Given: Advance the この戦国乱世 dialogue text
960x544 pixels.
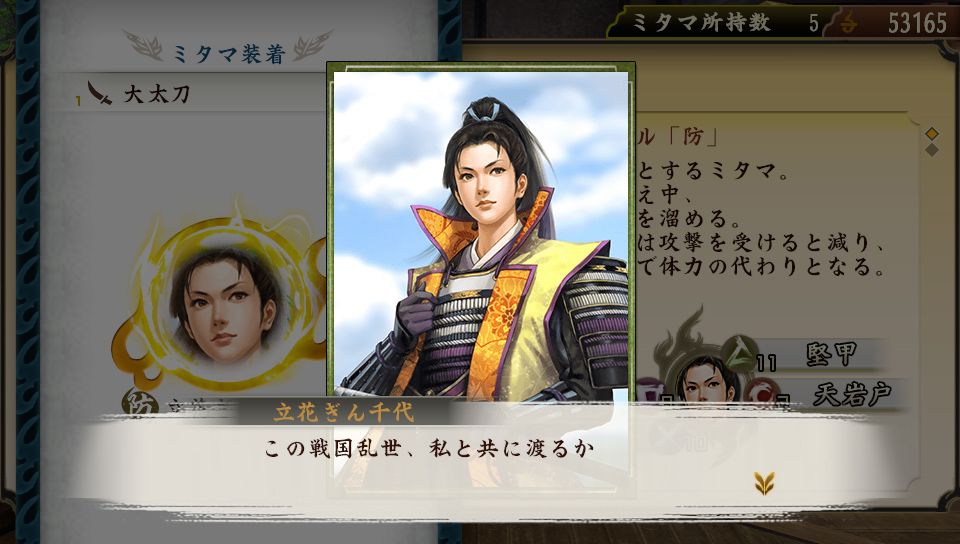Looking at the screenshot, I should click(429, 448).
